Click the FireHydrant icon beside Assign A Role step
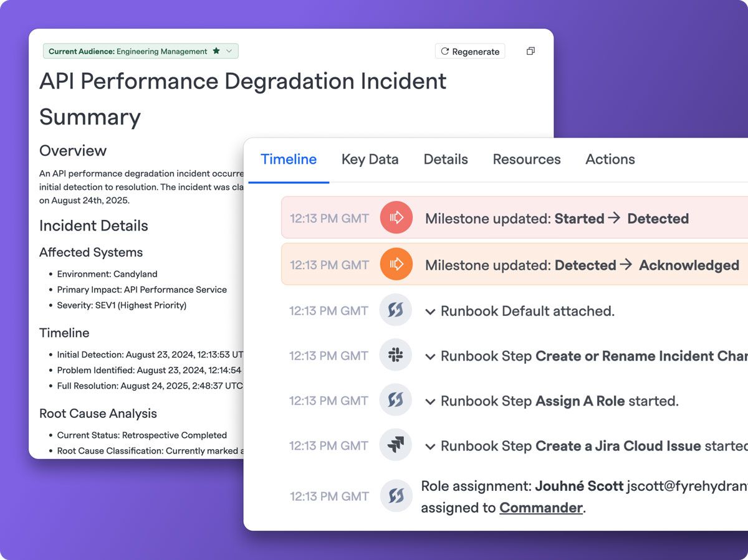 pos(396,401)
